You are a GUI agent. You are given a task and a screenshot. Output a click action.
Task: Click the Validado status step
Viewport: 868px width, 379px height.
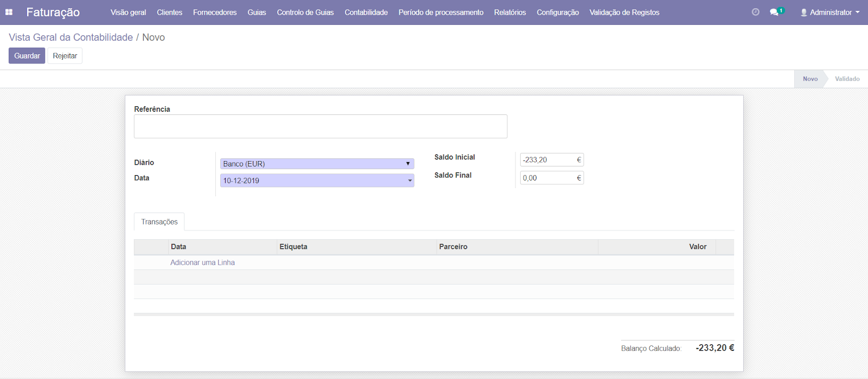[x=847, y=79]
